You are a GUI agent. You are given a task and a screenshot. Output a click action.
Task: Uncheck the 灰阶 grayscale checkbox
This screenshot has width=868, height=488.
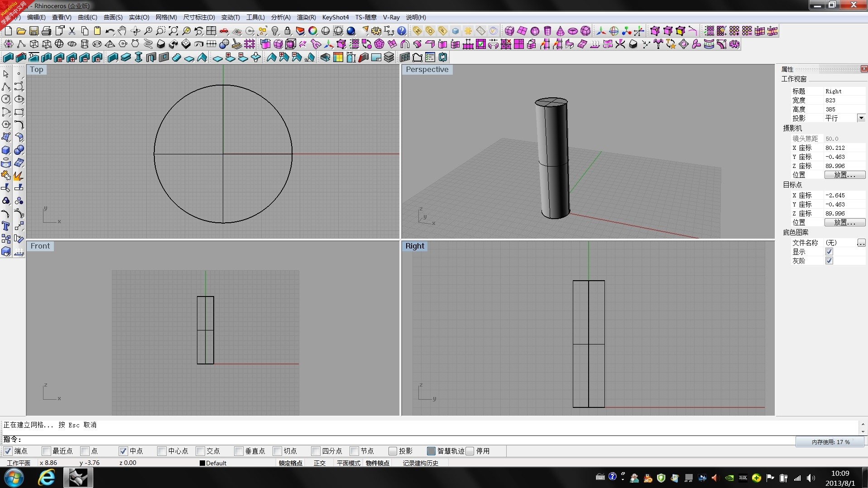tap(829, 261)
